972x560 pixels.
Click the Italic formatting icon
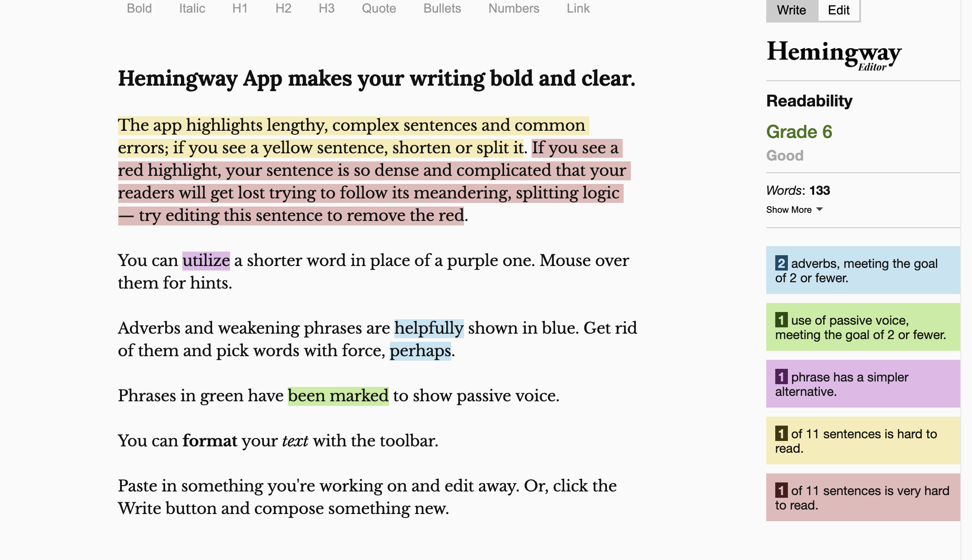click(192, 9)
